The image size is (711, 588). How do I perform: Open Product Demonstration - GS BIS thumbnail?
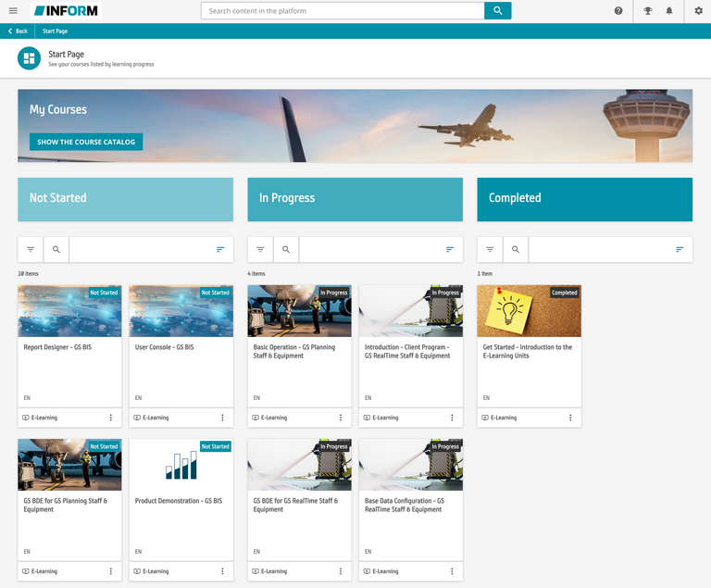click(x=181, y=465)
